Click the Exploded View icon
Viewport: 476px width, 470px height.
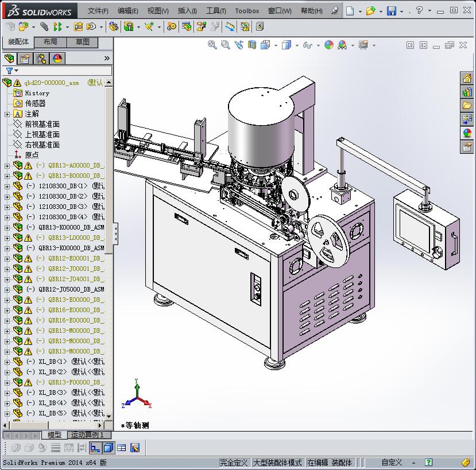tap(202, 27)
